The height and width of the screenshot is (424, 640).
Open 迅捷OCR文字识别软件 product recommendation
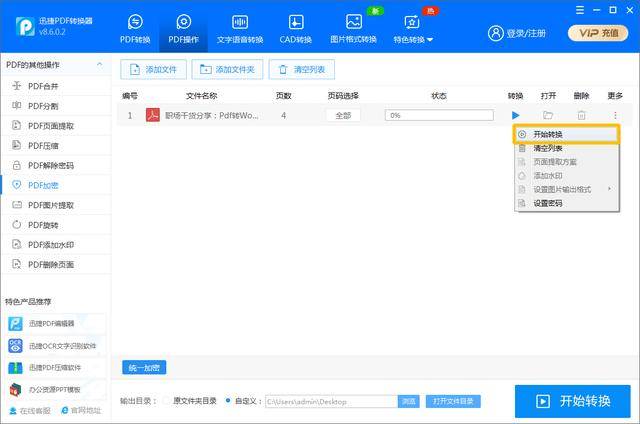[56, 346]
